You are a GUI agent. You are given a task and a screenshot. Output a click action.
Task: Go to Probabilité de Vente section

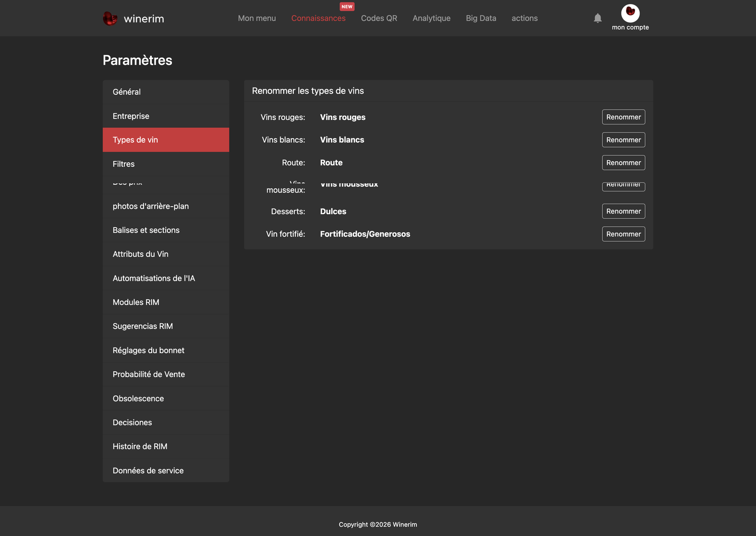pos(166,374)
